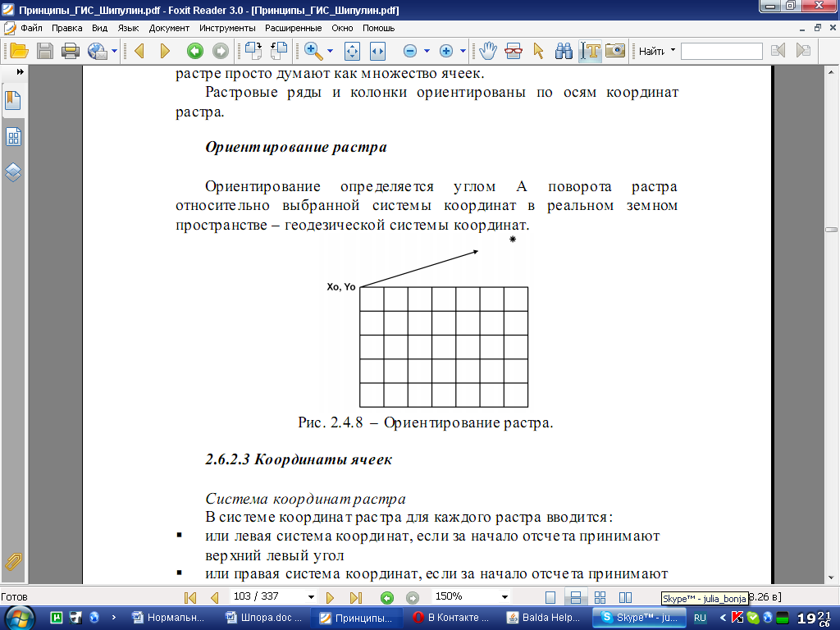Click the Save floppy disk icon

point(45,51)
